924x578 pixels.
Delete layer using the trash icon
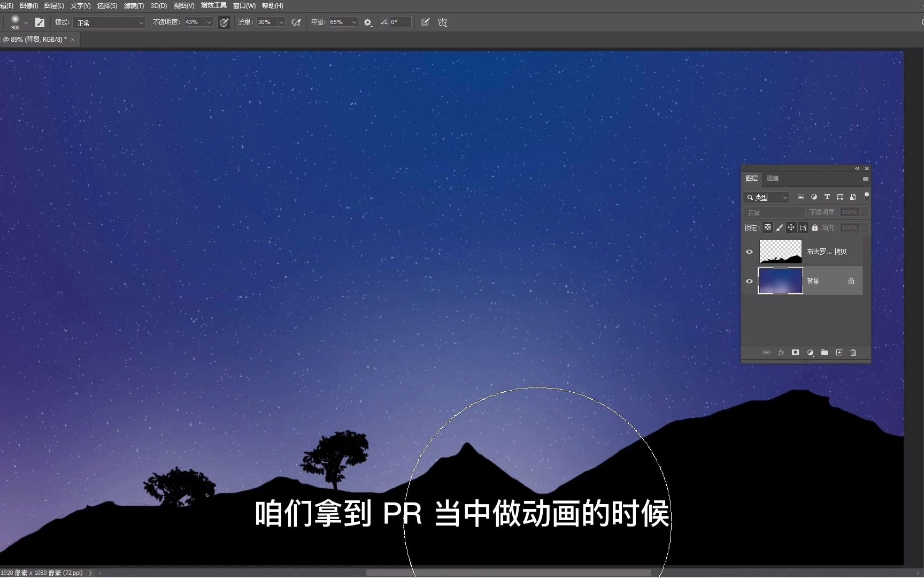pos(853,353)
